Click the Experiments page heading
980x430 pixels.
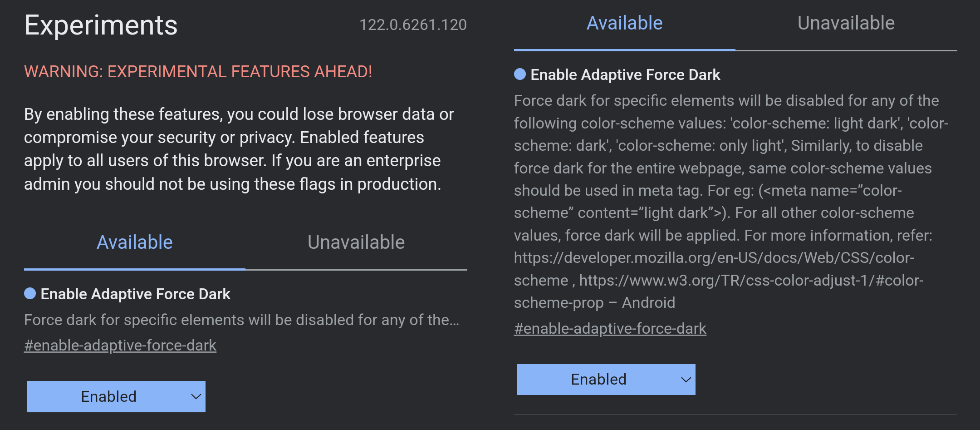[x=101, y=25]
